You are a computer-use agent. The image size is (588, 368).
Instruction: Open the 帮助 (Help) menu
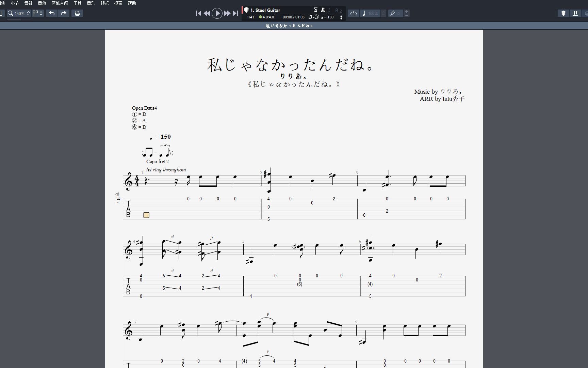(x=132, y=3)
